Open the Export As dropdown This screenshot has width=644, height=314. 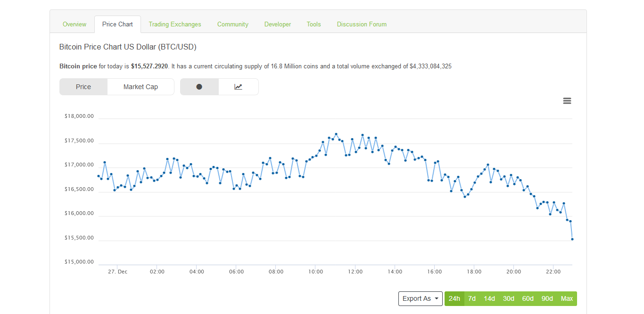pos(421,298)
